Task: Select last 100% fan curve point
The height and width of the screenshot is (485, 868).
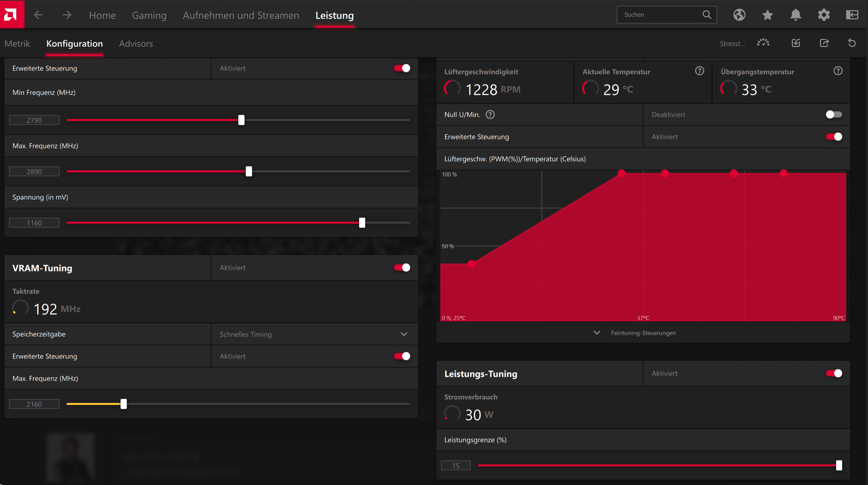Action: tap(783, 173)
